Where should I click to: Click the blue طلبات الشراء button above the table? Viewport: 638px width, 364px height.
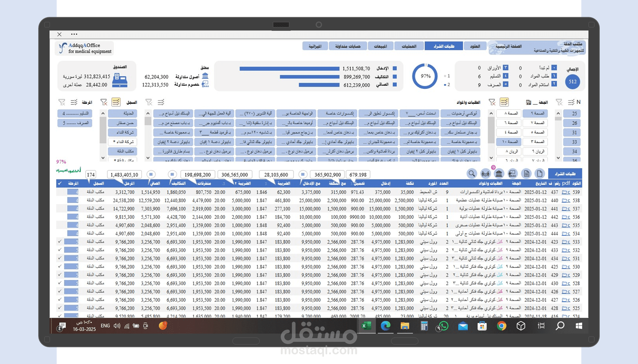point(565,173)
